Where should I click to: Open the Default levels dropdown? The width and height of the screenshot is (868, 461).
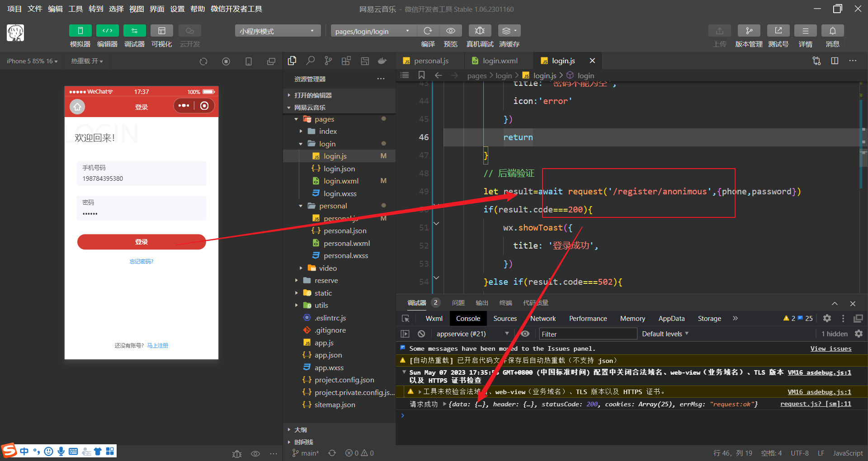pos(665,334)
